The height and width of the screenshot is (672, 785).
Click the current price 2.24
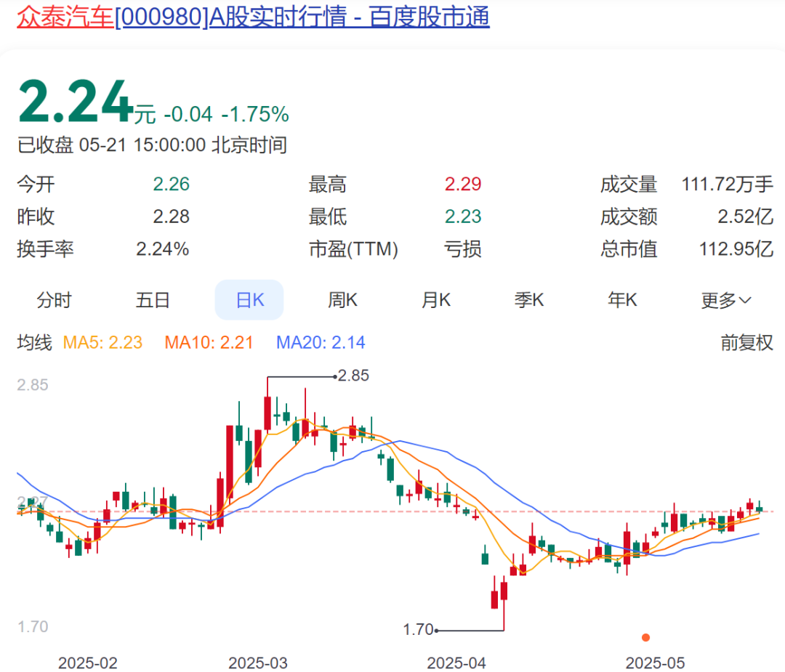pos(75,102)
